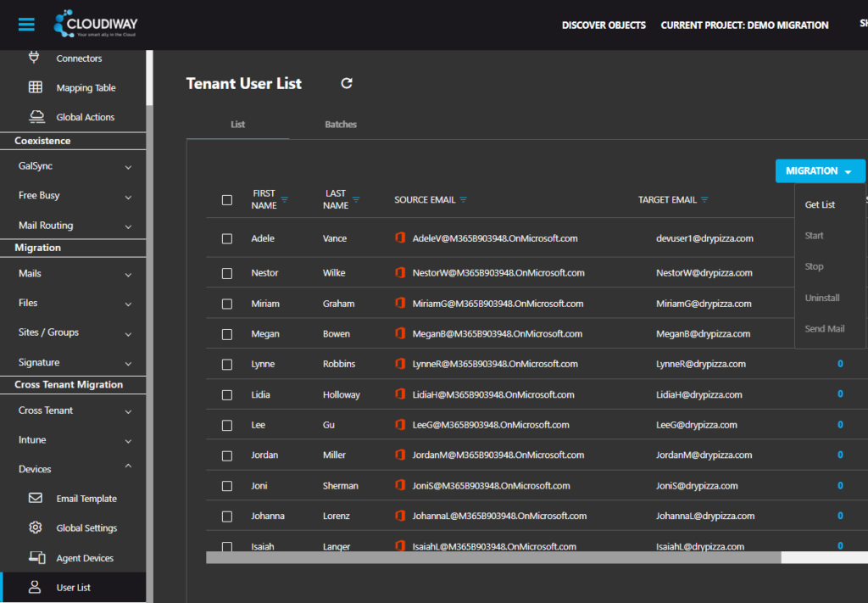Click Office icon beside MeganB source email

tap(400, 332)
